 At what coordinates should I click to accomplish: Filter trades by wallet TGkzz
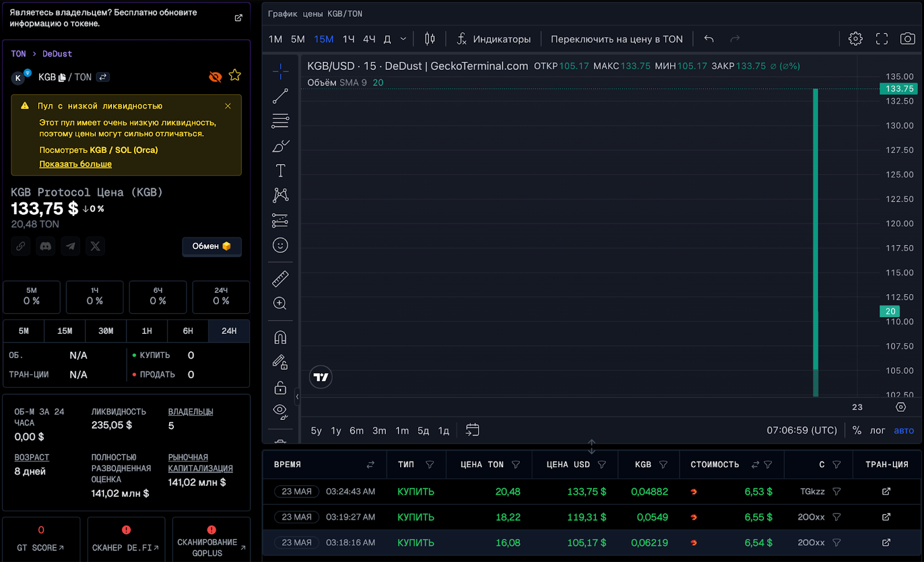coord(837,492)
